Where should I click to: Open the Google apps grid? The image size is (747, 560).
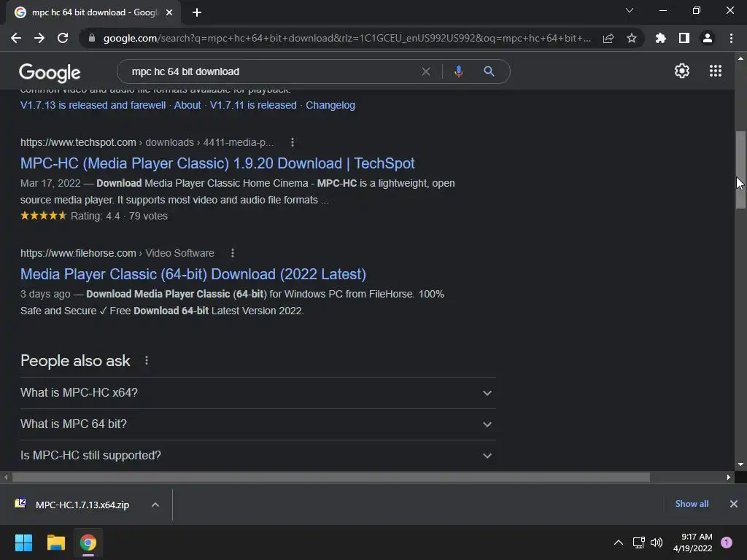(716, 71)
